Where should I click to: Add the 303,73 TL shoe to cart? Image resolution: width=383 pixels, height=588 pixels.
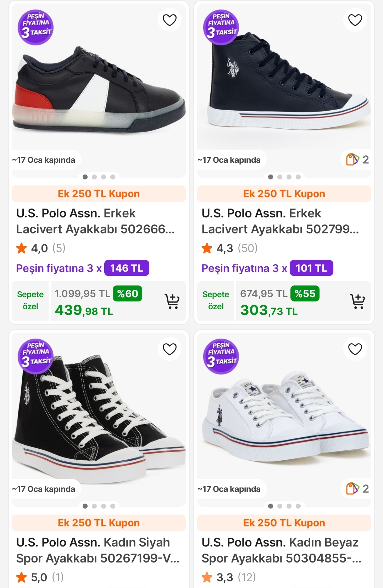pos(357,301)
